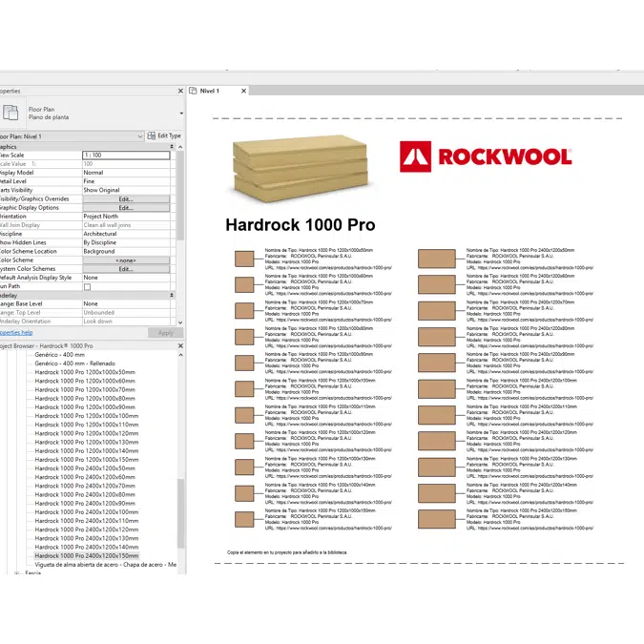Select Vigueta de alma abierta de acero item
Viewport: 644px width, 644px height.
coord(106,565)
